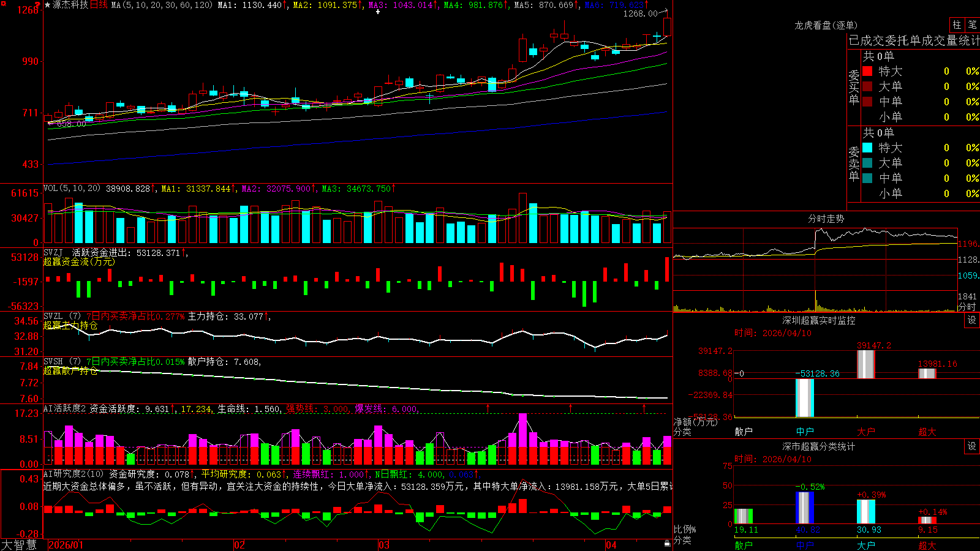Click the dark red 中单 buy-order swatch
The image size is (980, 551).
pos(867,101)
